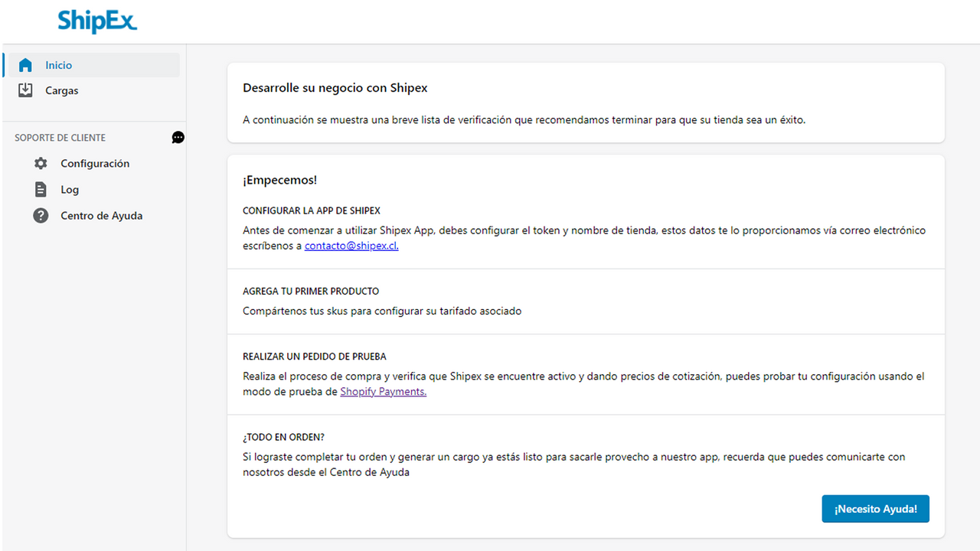The height and width of the screenshot is (551, 980).
Task: Select the Log document icon
Action: (40, 189)
